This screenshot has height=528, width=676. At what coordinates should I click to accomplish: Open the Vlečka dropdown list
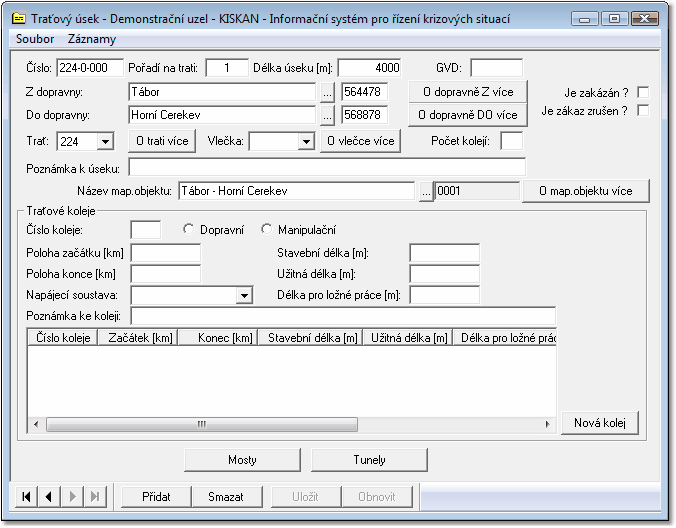(x=306, y=141)
